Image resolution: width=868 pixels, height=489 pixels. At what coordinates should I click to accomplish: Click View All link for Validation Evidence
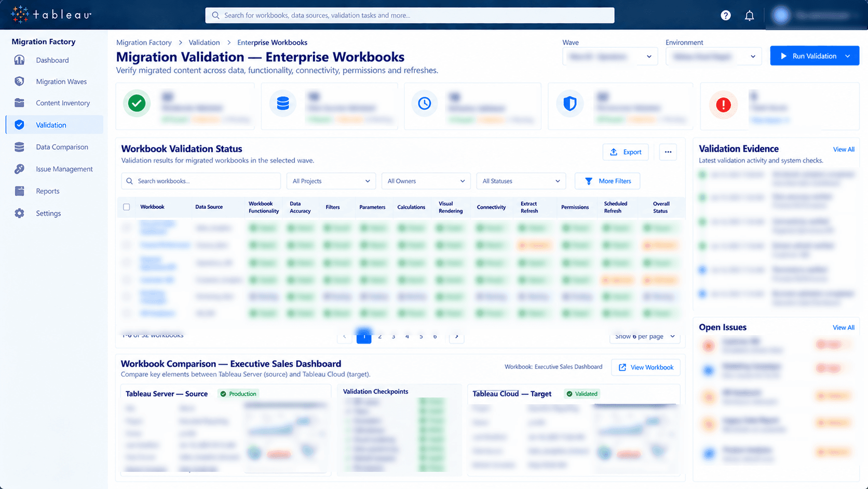844,150
